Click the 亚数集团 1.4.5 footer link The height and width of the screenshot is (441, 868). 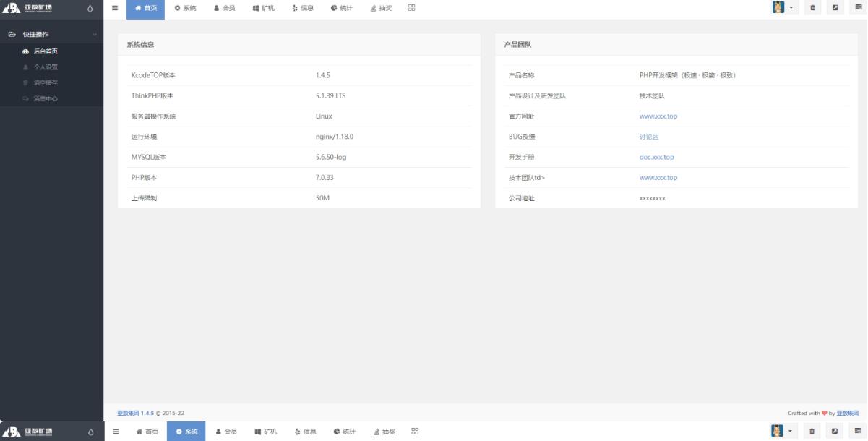coord(135,414)
